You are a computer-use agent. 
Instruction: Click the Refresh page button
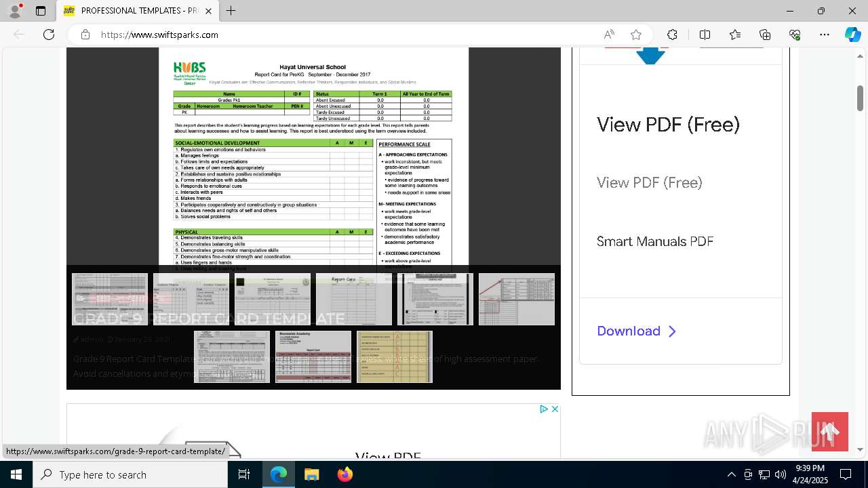[49, 35]
